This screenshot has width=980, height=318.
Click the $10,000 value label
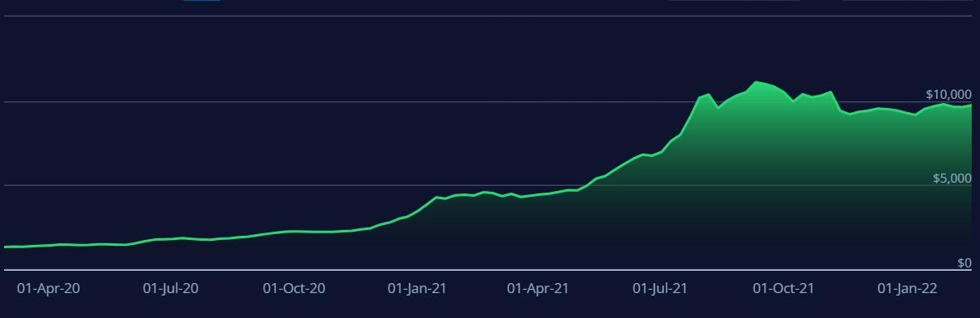coord(948,95)
